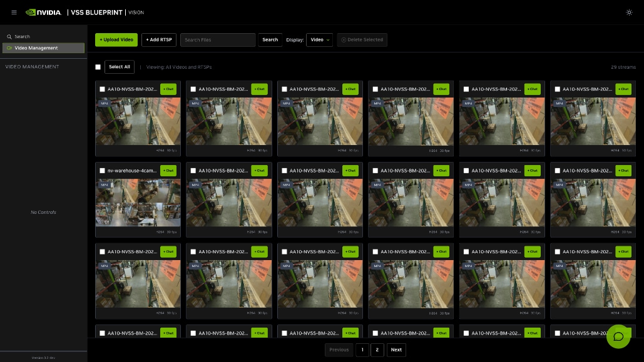Click H264 30 fps under the nv-warehouse-4cam thumbnail
Viewport: 644px width, 362px height.
coord(166,232)
